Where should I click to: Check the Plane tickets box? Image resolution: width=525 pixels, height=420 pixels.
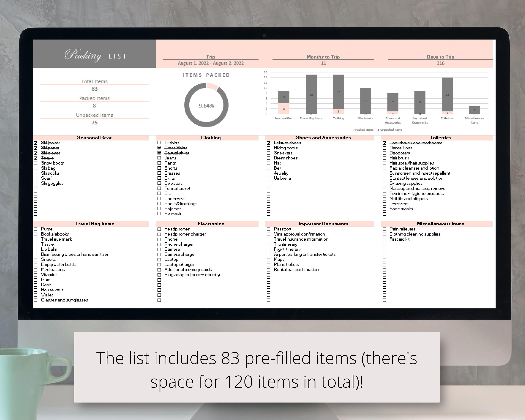[269, 264]
